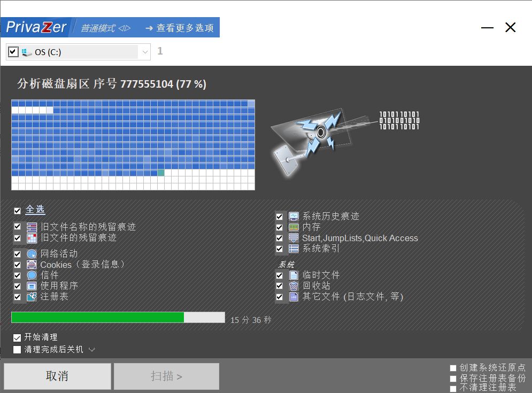Screen dimensions: 532x393
Task: Uncheck the 注册表 checkbox
Action: [x=17, y=297]
